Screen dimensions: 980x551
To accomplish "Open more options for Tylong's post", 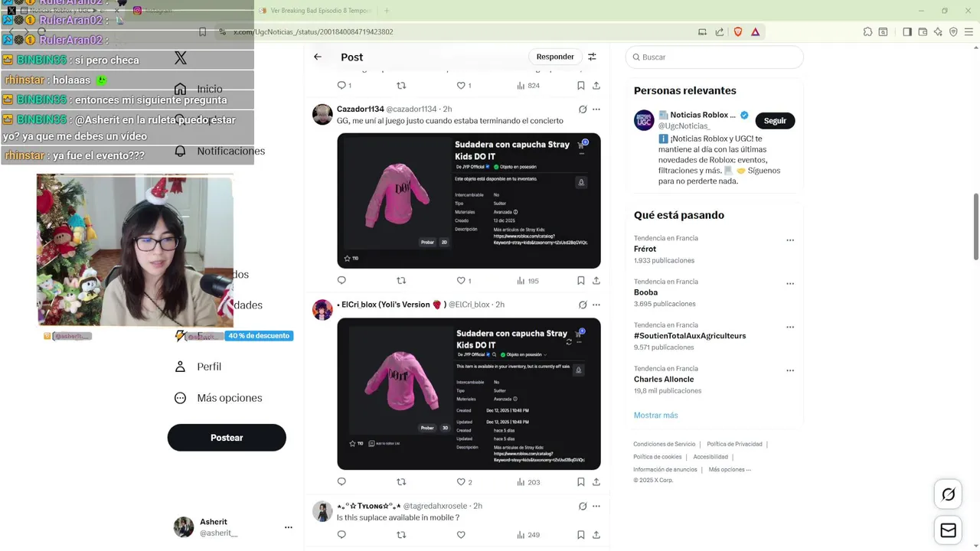I will pos(596,506).
